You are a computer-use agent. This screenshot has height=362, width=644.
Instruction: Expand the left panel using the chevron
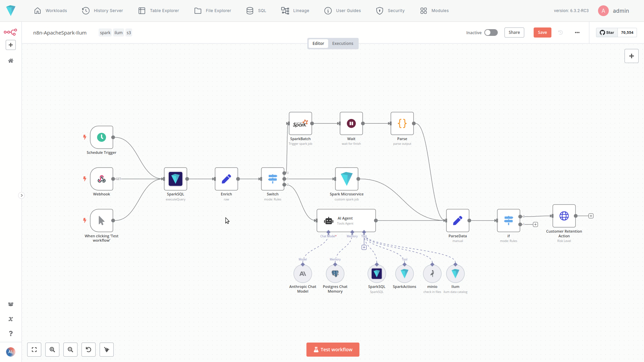[x=21, y=195]
